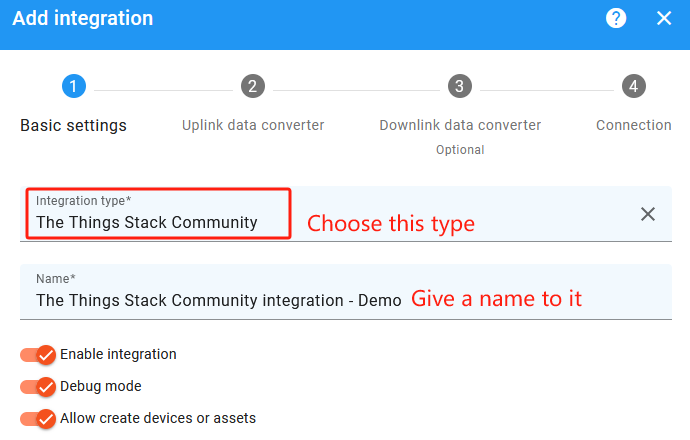Click the red 'Give a name to it' annotation
Screen dimensions: 690x440
point(497,299)
